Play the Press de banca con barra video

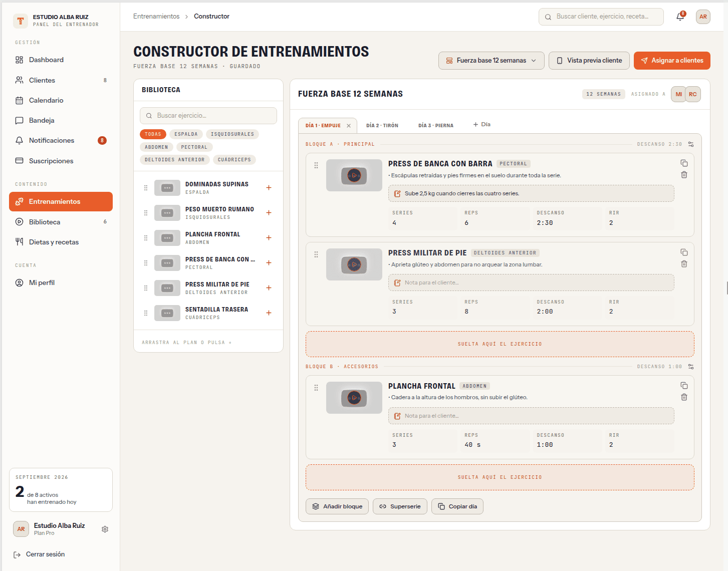point(354,175)
